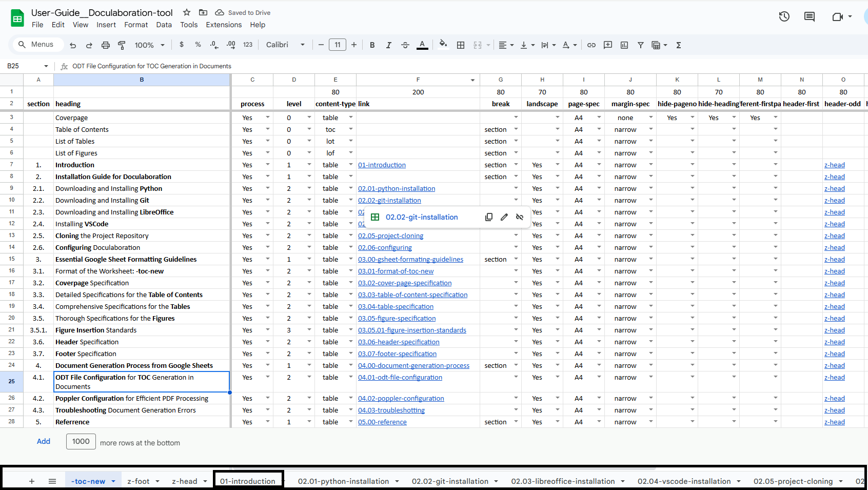Click the print icon
This screenshot has height=490, width=868.
[x=106, y=45]
